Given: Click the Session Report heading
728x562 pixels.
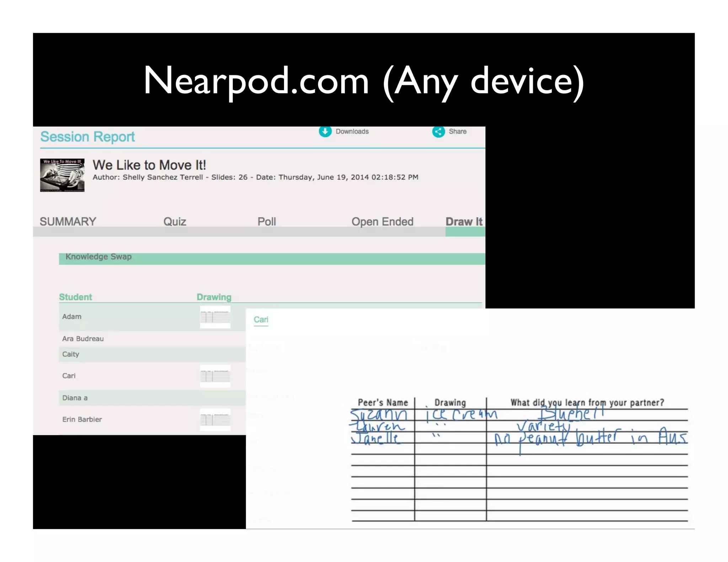Looking at the screenshot, I should [87, 137].
